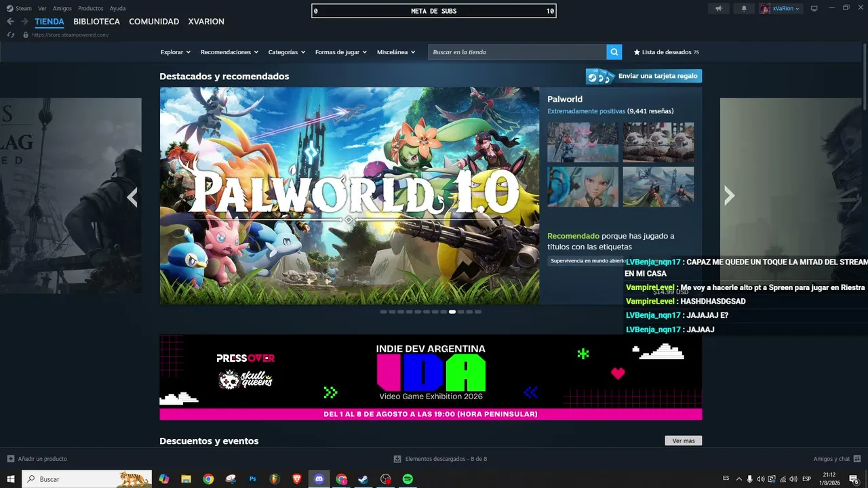Viewport: 868px width, 488px height.
Task: Open the downloads icon in bottom bar
Action: click(x=397, y=459)
